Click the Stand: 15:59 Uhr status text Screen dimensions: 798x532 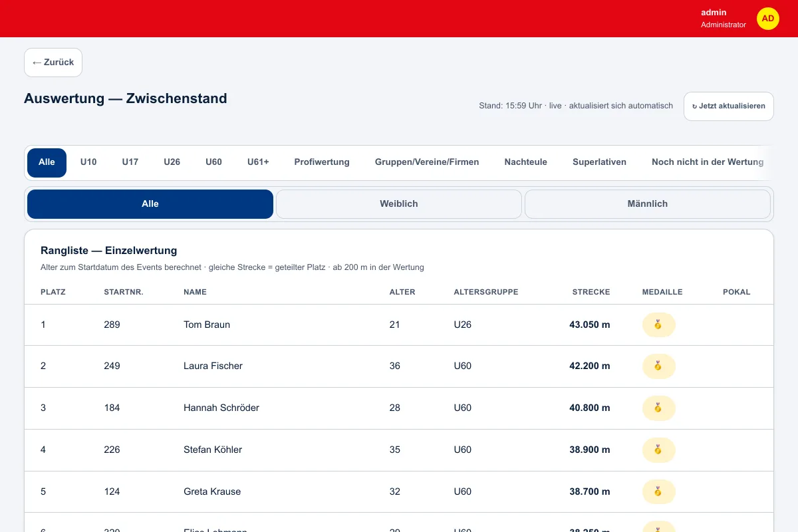point(576,106)
